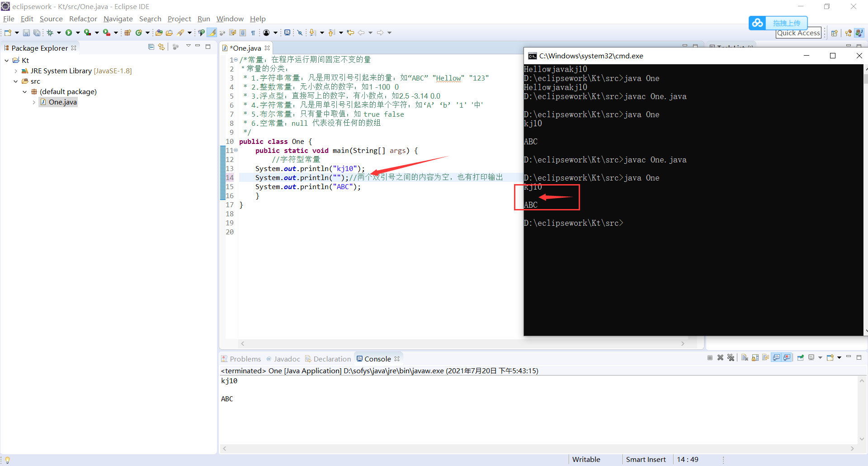Click the Save toolbar icon
The width and height of the screenshot is (868, 466).
pyautogui.click(x=26, y=33)
